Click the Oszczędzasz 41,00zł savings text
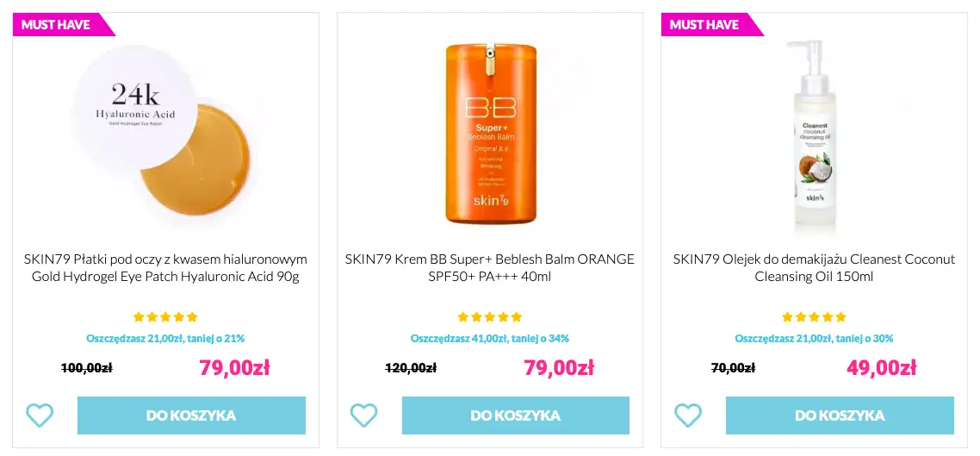 click(x=489, y=339)
